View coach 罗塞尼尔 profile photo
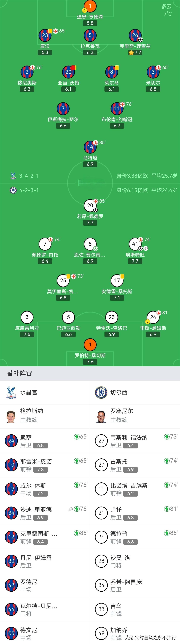The width and height of the screenshot is (180, 644). pyautogui.click(x=101, y=416)
